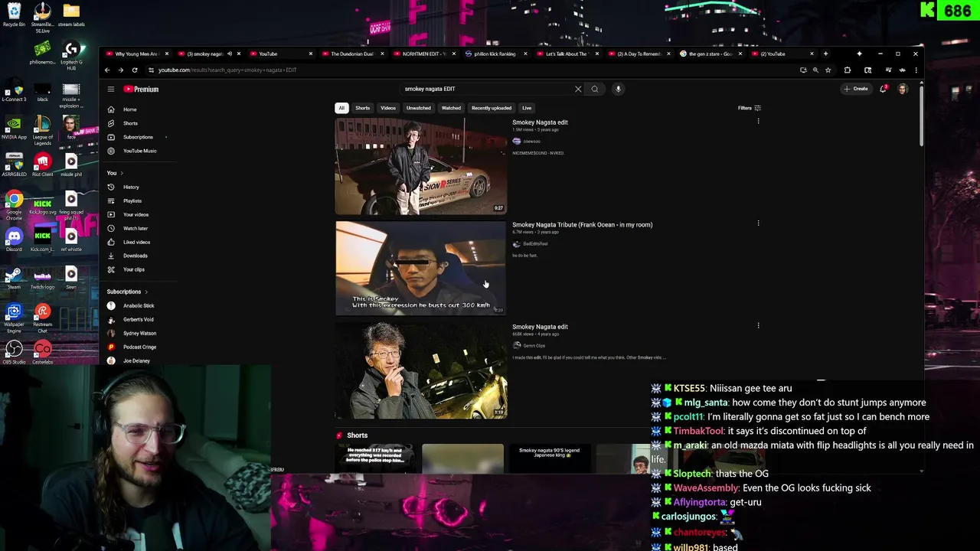Expand the You section chevron
Viewport: 980px width, 551px height.
pyautogui.click(x=121, y=173)
